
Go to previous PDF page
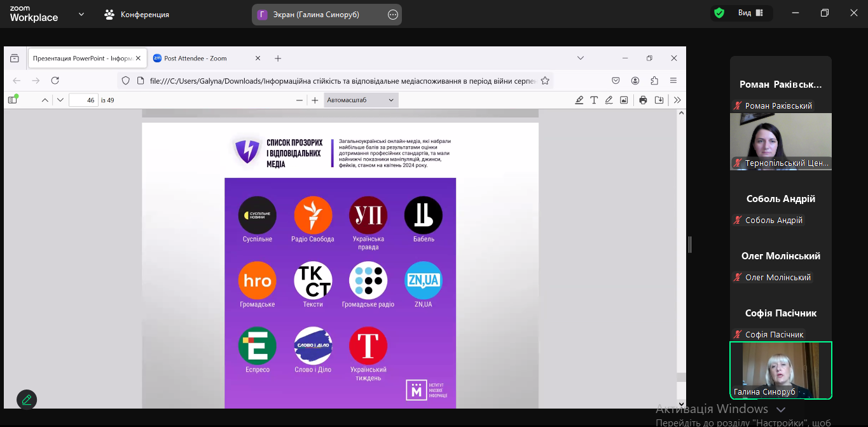pyautogui.click(x=45, y=100)
